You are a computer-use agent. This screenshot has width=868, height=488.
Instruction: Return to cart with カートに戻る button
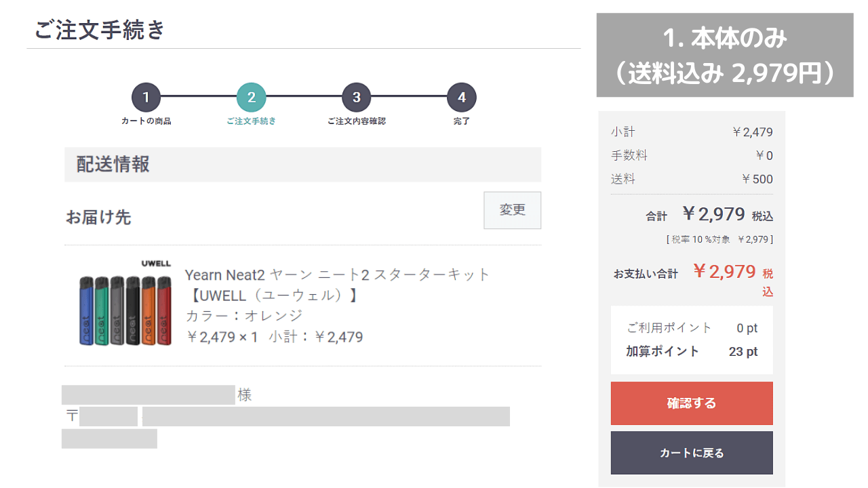tap(692, 453)
